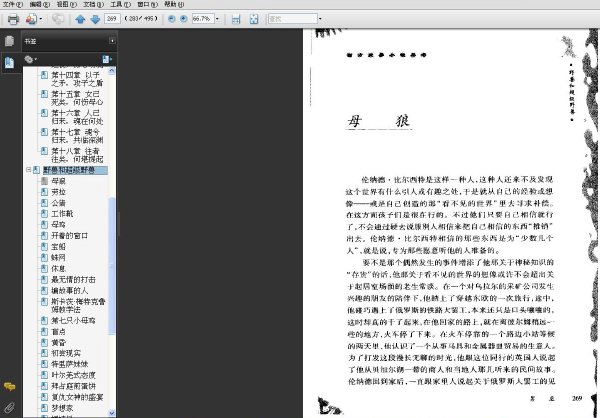
Task: Click the fit width scrolling mode icon
Action: coord(236,19)
